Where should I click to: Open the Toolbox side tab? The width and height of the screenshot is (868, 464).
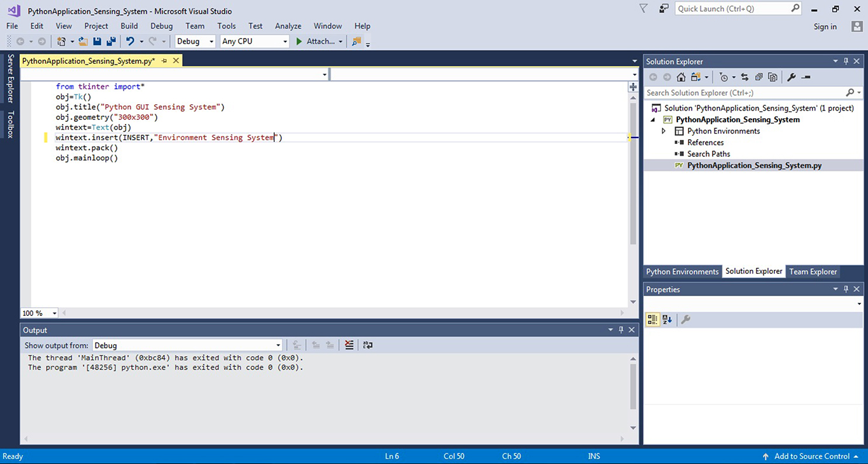click(10, 124)
